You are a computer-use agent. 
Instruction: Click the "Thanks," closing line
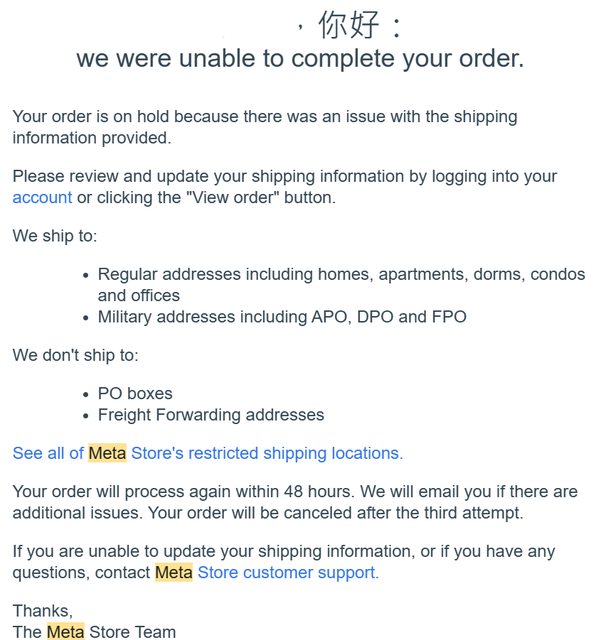point(42,611)
